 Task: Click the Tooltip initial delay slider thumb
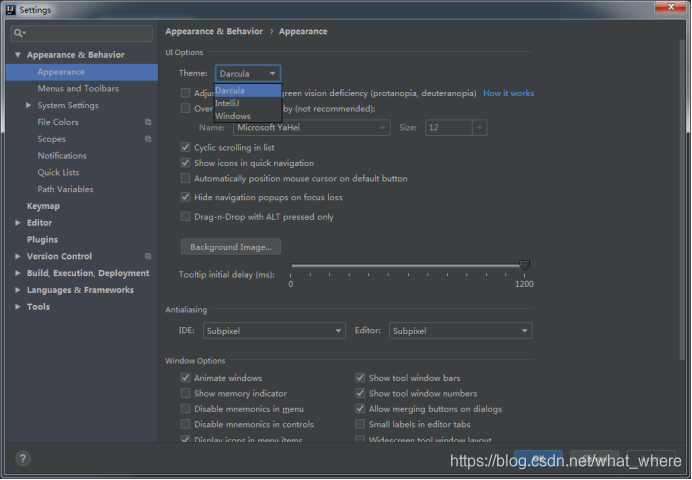pyautogui.click(x=524, y=265)
